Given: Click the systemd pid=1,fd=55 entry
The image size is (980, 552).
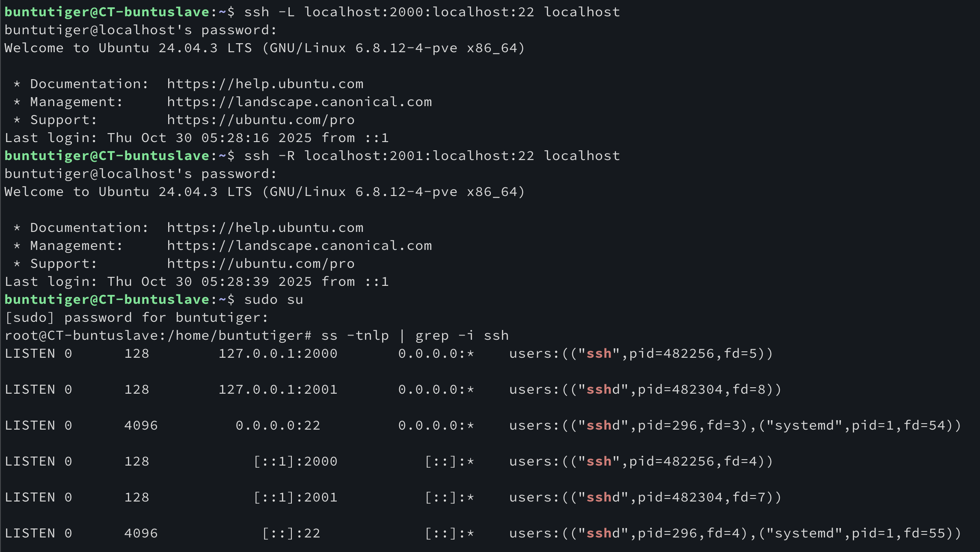Looking at the screenshot, I should click(859, 533).
